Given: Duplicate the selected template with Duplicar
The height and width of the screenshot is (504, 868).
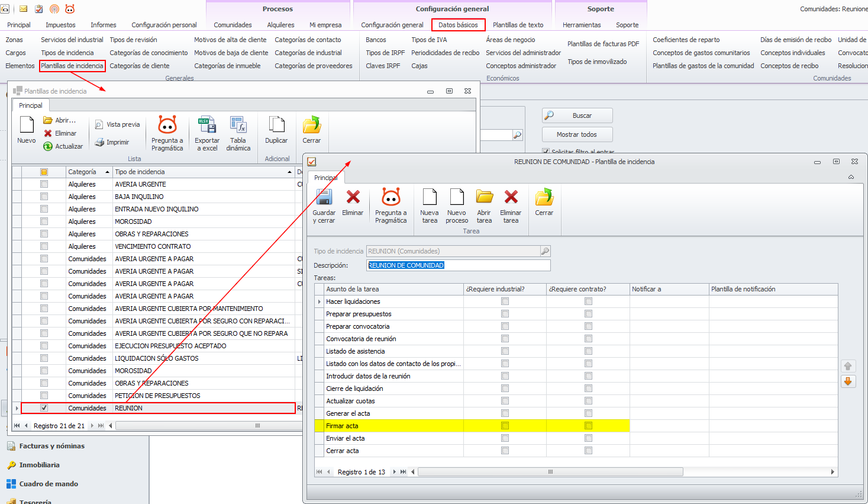Looking at the screenshot, I should [x=276, y=130].
